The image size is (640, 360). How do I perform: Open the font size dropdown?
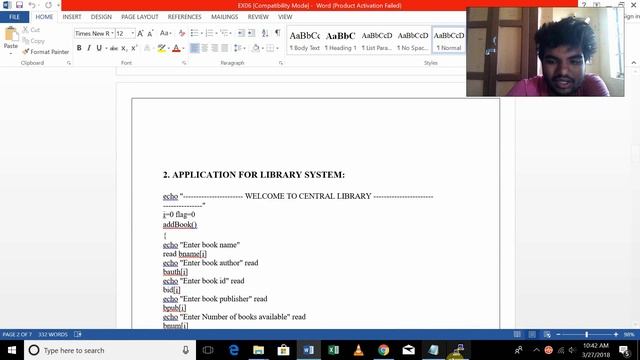[x=133, y=33]
